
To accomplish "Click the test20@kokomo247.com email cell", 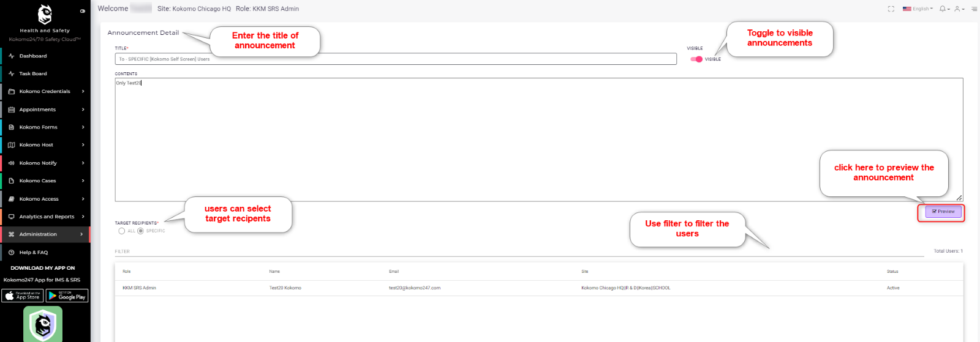I will 415,288.
